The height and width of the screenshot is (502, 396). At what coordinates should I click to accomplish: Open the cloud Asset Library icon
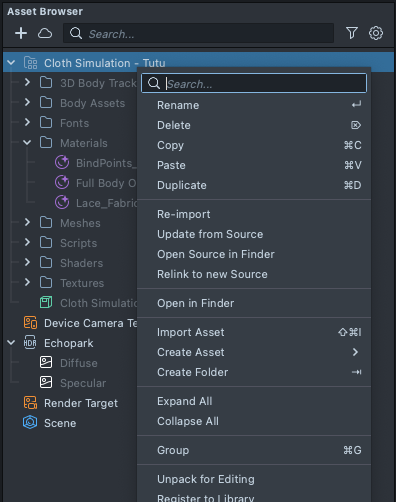pyautogui.click(x=45, y=33)
